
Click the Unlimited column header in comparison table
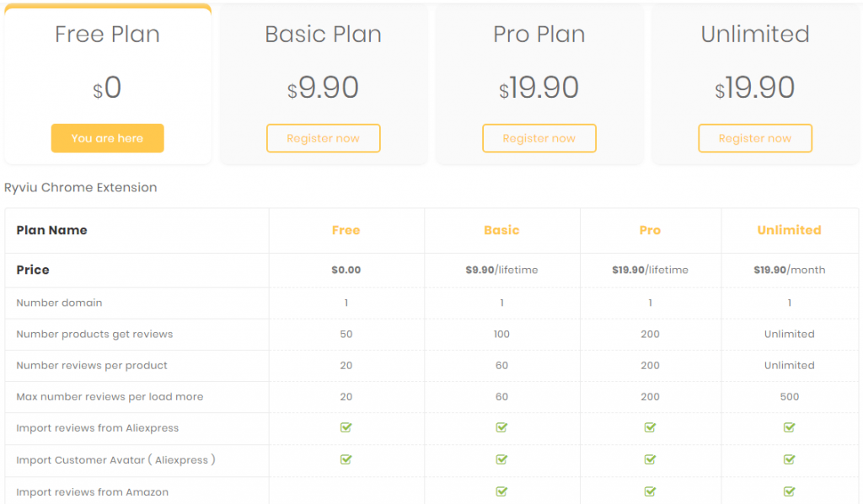coord(789,230)
